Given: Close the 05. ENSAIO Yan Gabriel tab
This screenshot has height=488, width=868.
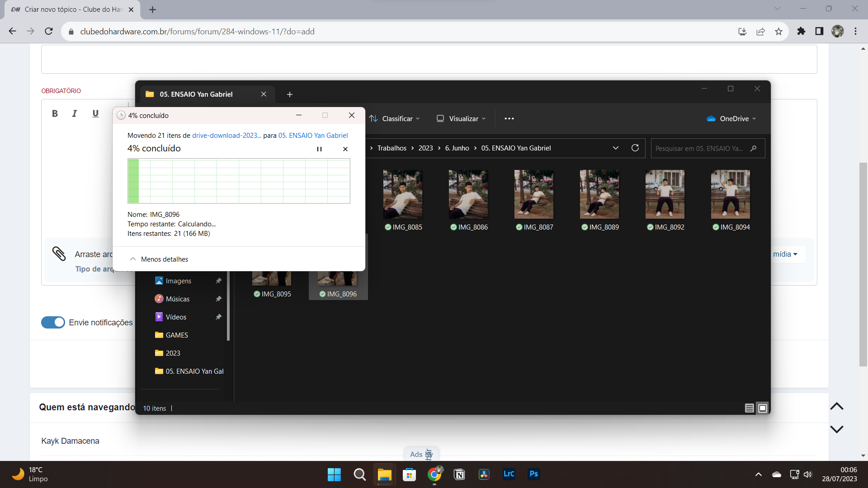Looking at the screenshot, I should click(x=264, y=94).
